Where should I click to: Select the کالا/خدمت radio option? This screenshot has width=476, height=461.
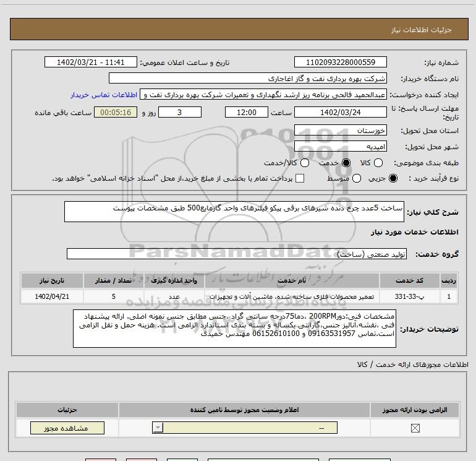305,163
